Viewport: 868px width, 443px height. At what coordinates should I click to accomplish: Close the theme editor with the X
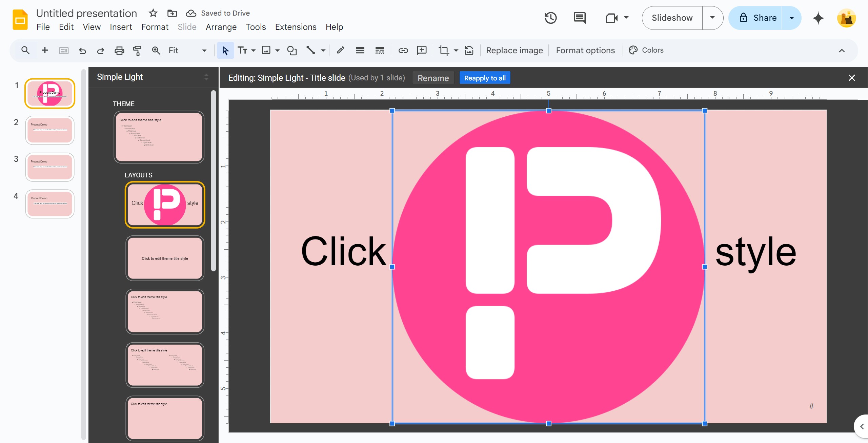pos(852,78)
